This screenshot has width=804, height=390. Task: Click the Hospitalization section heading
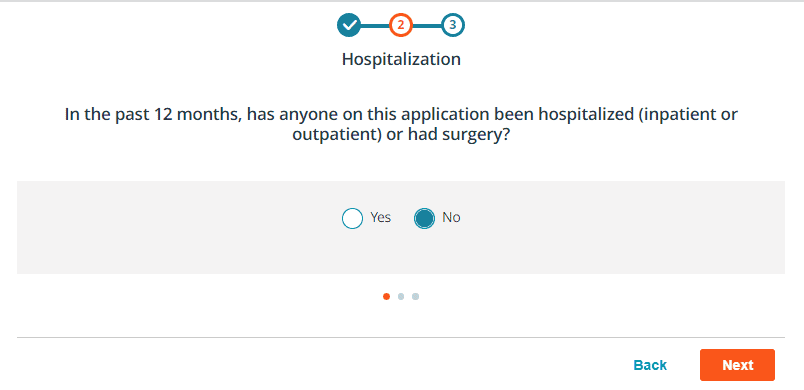click(401, 59)
